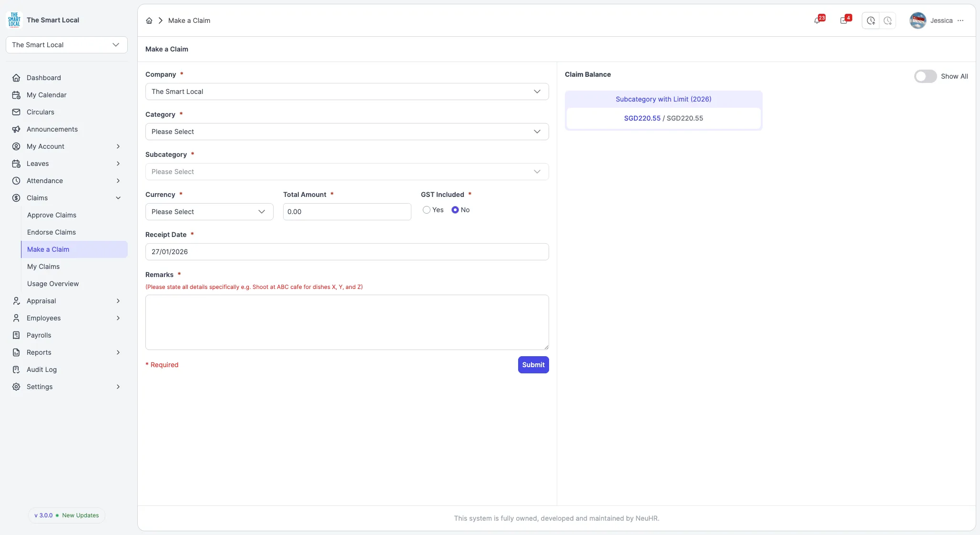Select Make a Claim menu item
Image resolution: width=980 pixels, height=535 pixels.
pos(74,249)
